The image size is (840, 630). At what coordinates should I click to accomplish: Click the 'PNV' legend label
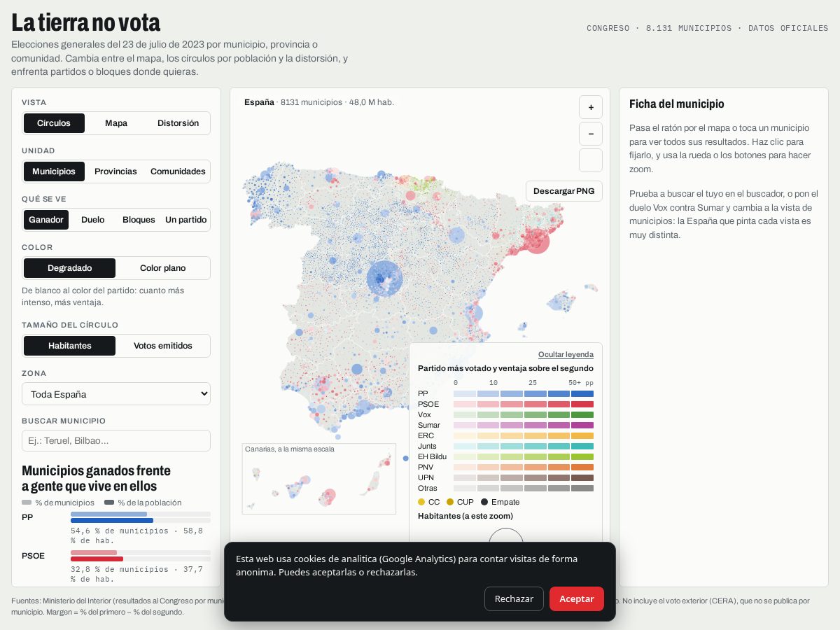click(426, 467)
